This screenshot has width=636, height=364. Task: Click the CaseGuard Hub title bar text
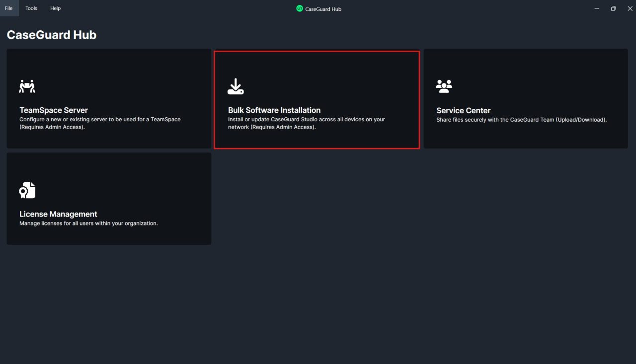(x=323, y=9)
